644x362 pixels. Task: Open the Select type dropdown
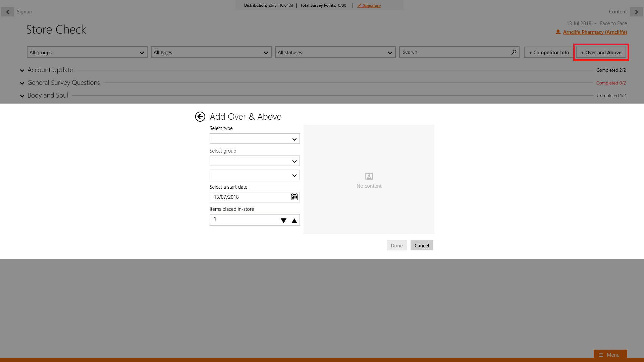(255, 139)
